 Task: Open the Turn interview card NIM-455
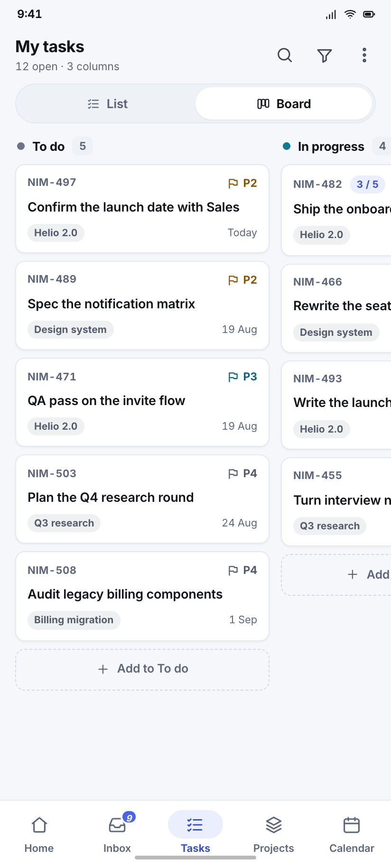(x=336, y=502)
